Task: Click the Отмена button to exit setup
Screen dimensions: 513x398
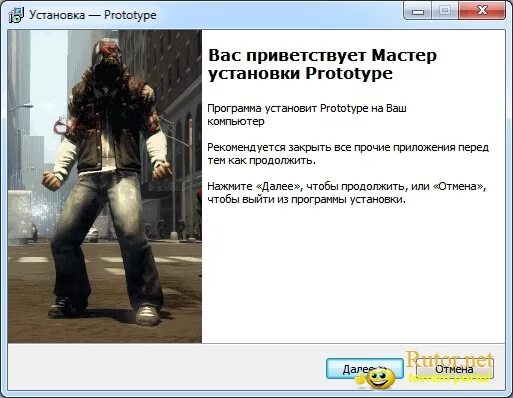Action: (x=455, y=369)
